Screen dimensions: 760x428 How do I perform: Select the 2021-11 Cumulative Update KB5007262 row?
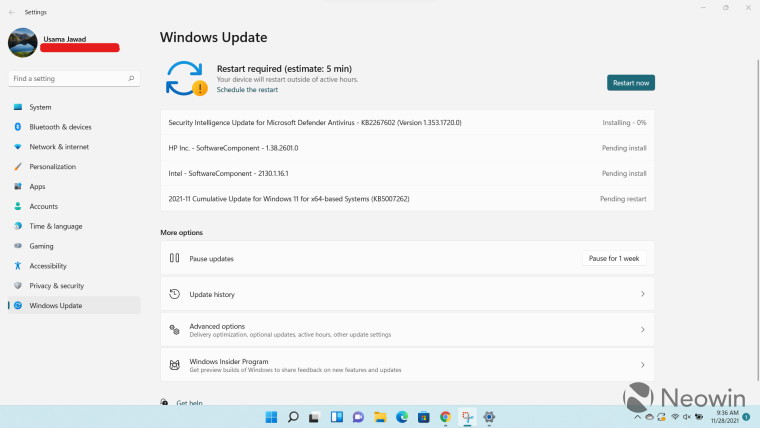click(407, 199)
